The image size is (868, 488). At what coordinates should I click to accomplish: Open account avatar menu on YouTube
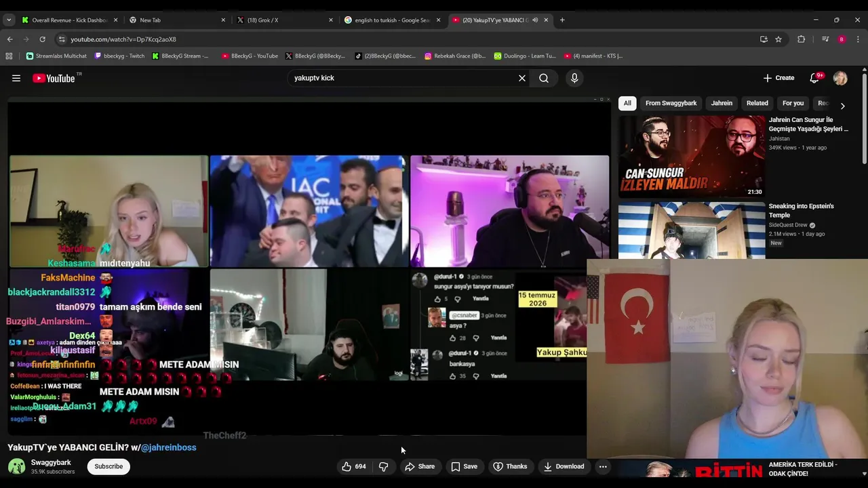point(840,78)
